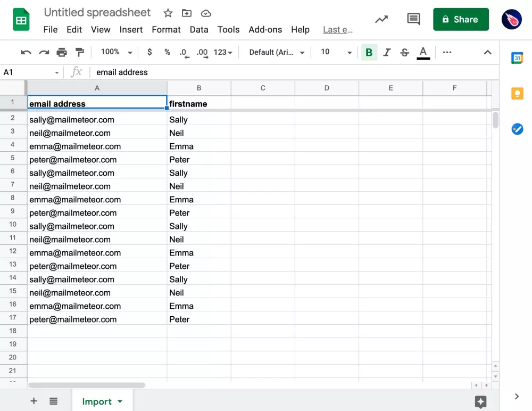Select the paint format roller tool
This screenshot has height=411, width=532.
tap(80, 52)
